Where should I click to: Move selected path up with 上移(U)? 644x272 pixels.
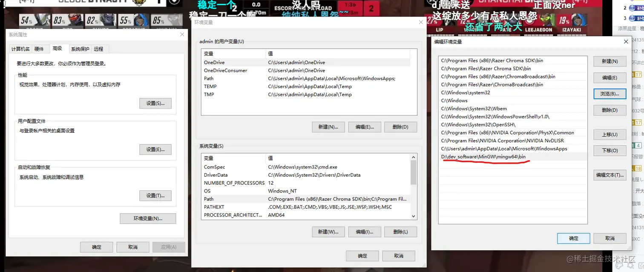point(609,135)
